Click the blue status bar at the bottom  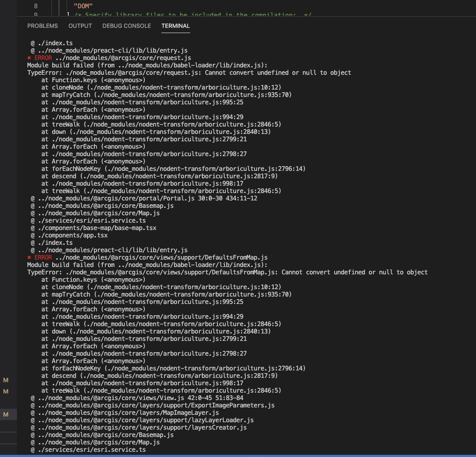tap(238, 456)
